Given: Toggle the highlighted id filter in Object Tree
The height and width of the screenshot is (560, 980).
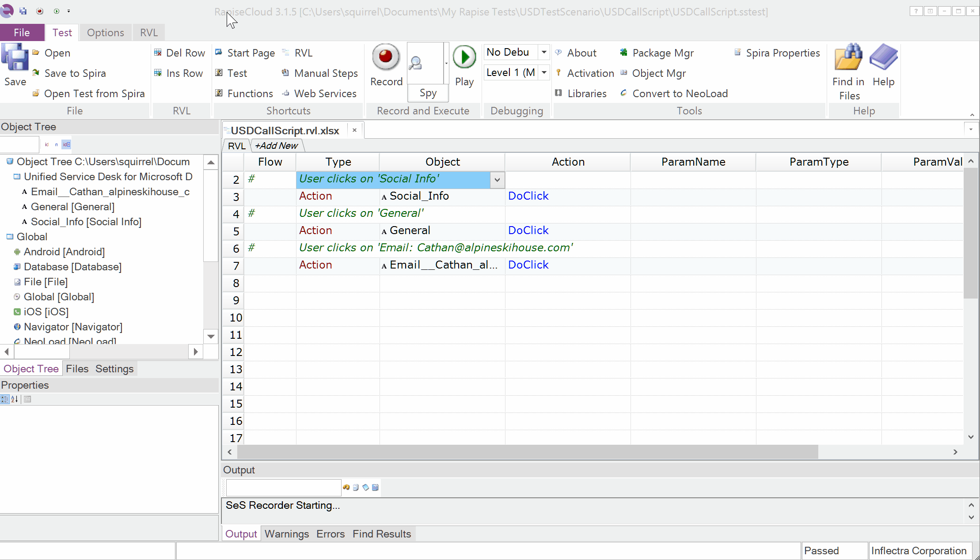Looking at the screenshot, I should 66,144.
